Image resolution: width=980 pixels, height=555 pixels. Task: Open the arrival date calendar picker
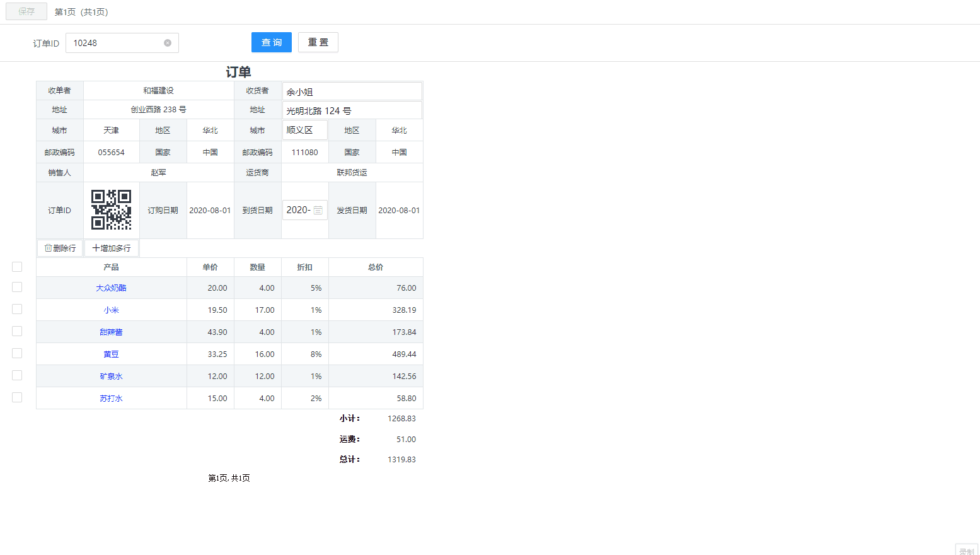pyautogui.click(x=318, y=210)
